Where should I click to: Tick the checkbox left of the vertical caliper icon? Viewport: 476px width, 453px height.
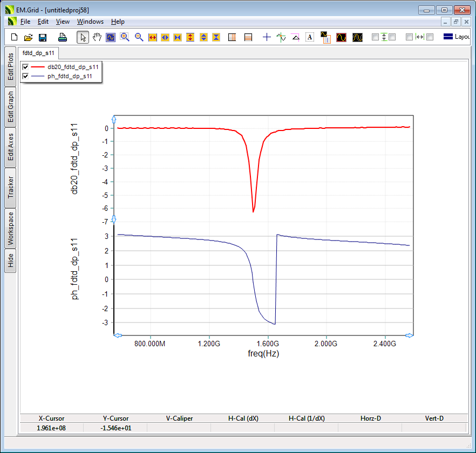(x=375, y=37)
